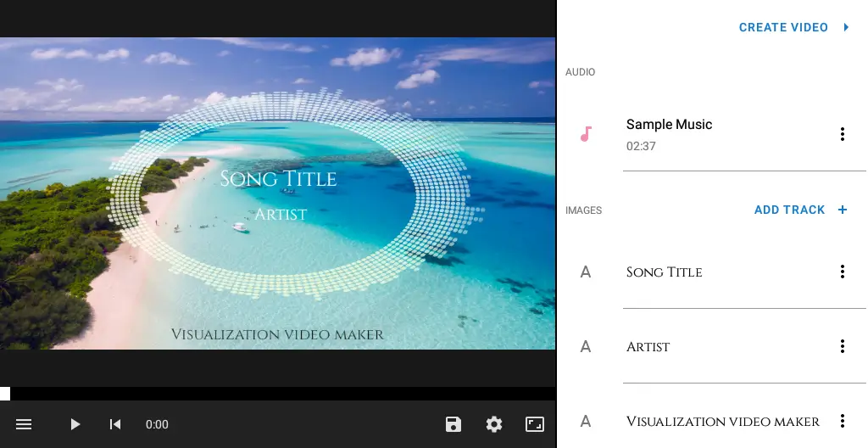868x448 pixels.
Task: Click the timeline progress bar
Action: click(278, 394)
